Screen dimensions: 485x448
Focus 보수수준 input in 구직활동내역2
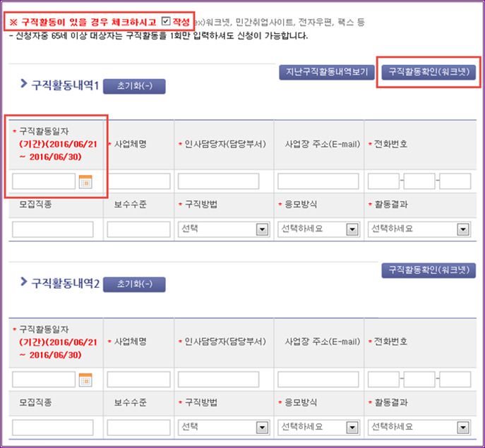[x=138, y=428]
